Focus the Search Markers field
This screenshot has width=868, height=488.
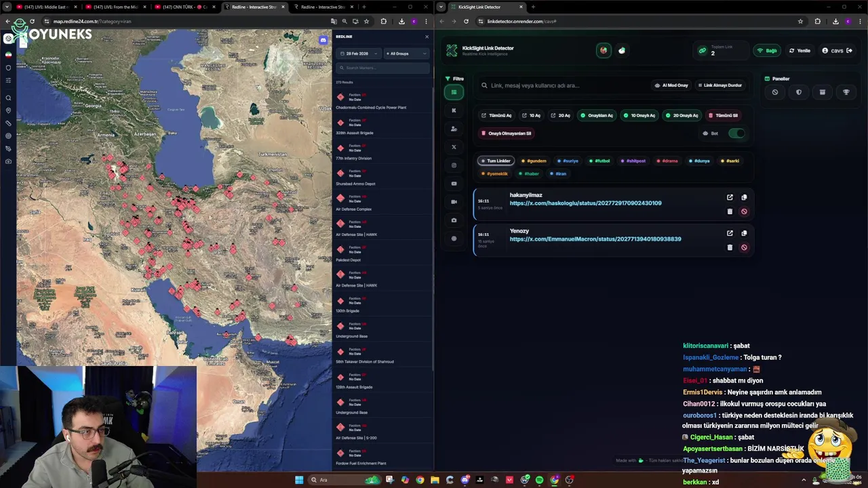[382, 68]
